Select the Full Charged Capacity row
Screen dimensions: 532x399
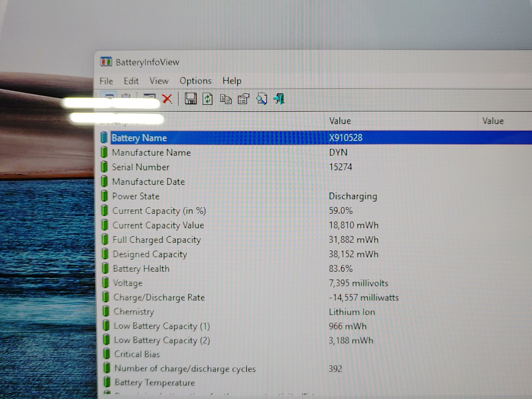157,240
